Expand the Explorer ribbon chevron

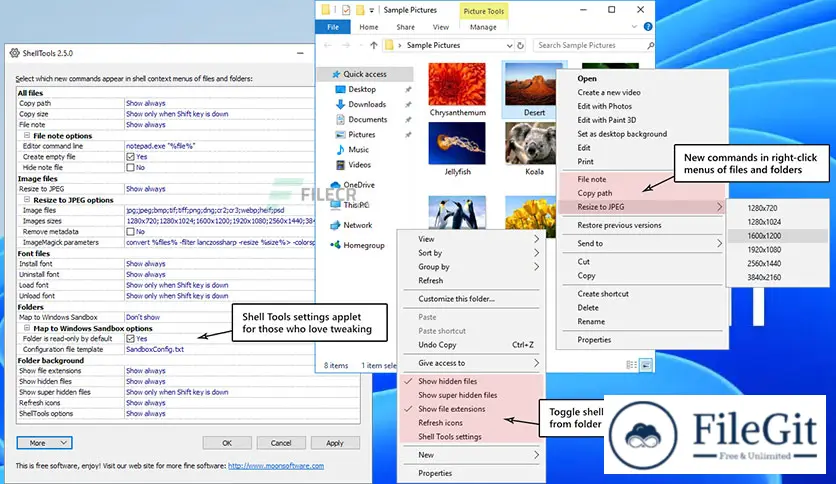click(634, 27)
